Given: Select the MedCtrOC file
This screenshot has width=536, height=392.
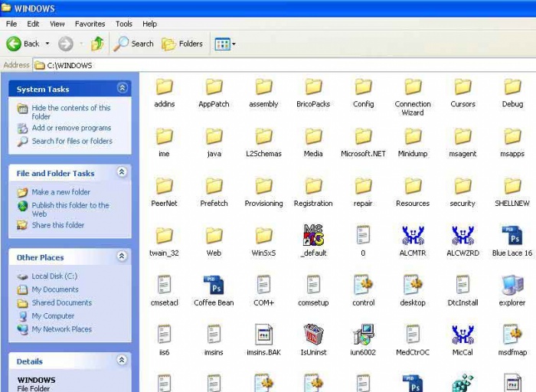Looking at the screenshot, I should pos(413,340).
